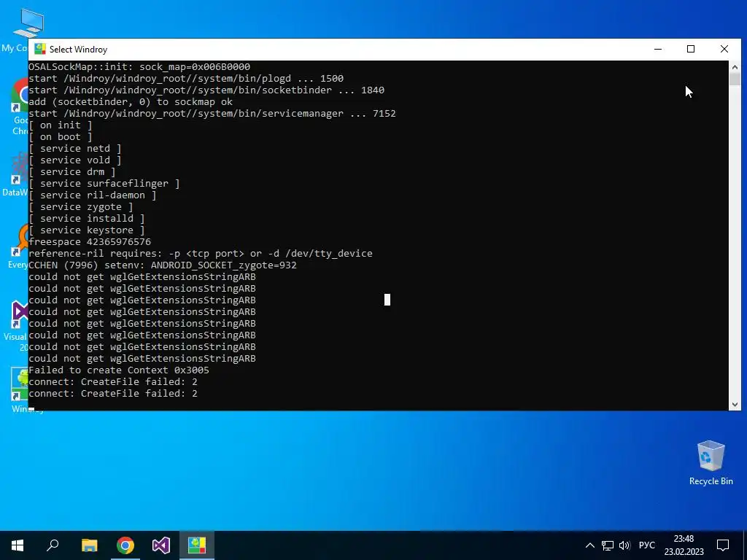The width and height of the screenshot is (747, 560).
Task: Open the notification center icon
Action: tap(723, 545)
